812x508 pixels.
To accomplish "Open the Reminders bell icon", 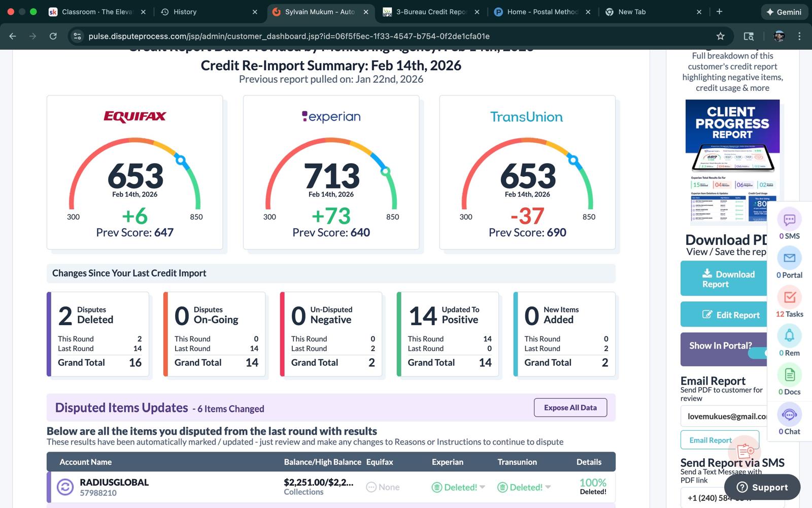I will tap(789, 336).
